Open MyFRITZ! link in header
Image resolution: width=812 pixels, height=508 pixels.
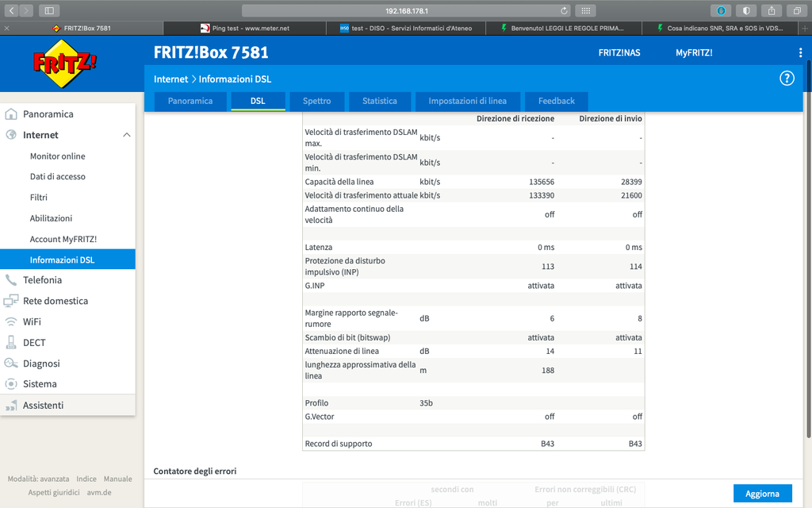[x=694, y=52]
